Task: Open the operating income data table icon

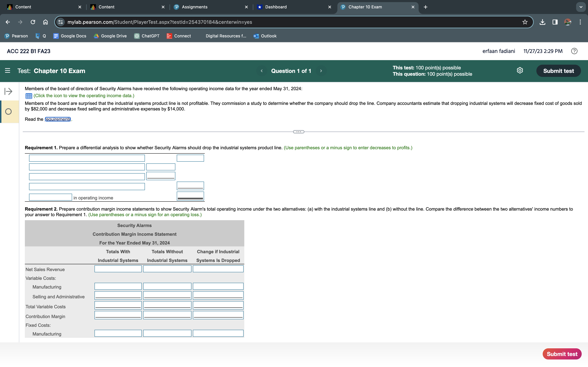Action: (29, 96)
